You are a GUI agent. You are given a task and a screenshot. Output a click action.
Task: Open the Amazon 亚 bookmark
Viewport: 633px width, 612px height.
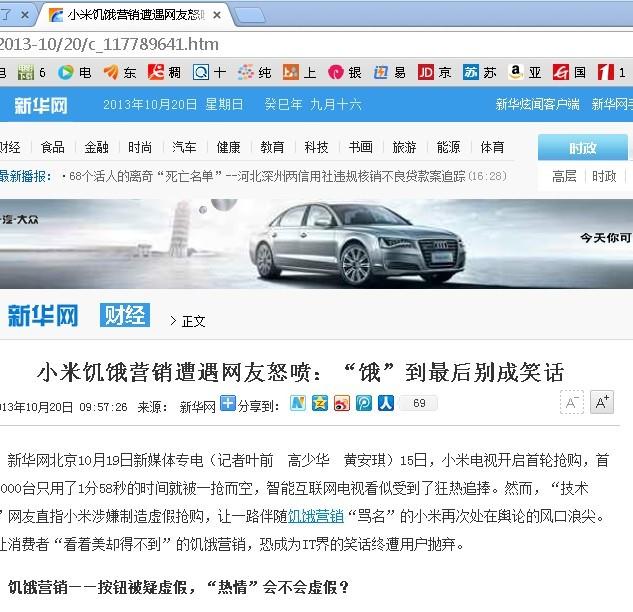524,73
